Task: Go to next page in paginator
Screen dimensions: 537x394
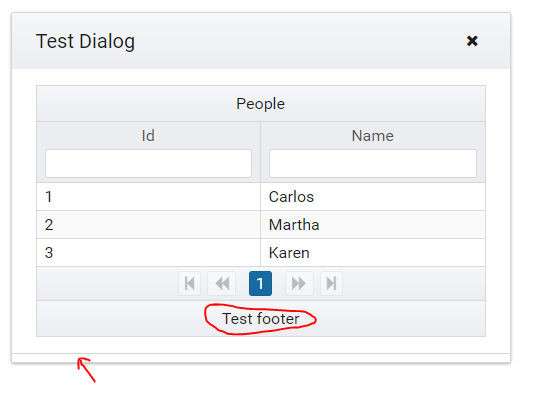Action: point(299,283)
